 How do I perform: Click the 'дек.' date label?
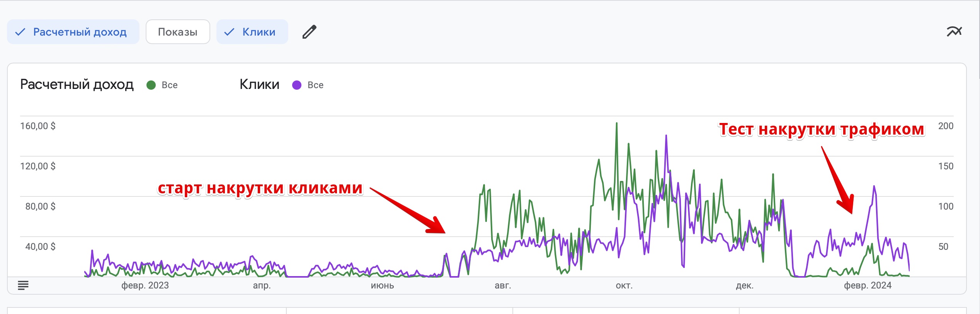[745, 285]
